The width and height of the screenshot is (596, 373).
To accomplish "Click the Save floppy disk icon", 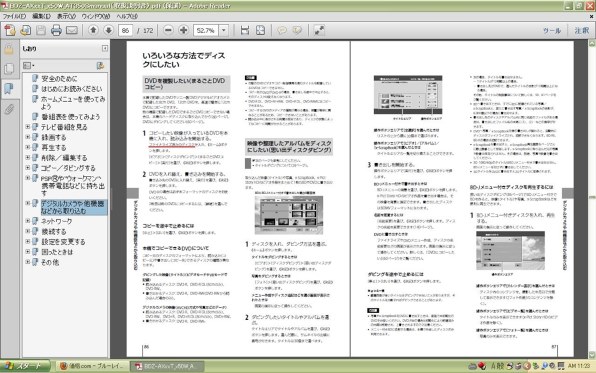I will click(x=41, y=30).
